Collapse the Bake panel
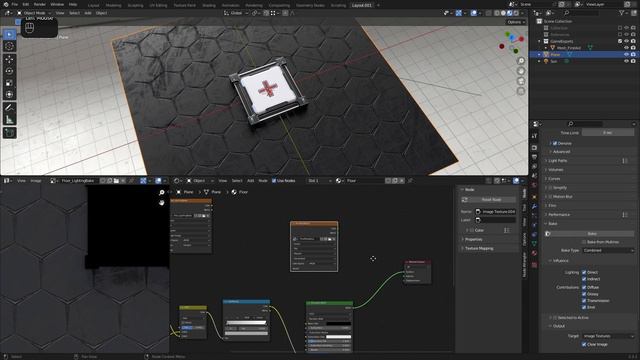 (x=553, y=224)
